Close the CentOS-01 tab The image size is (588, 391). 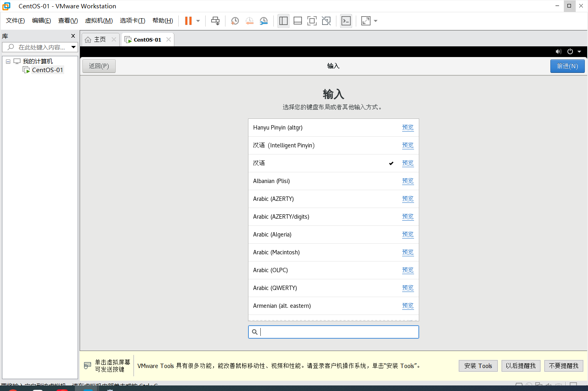point(169,39)
